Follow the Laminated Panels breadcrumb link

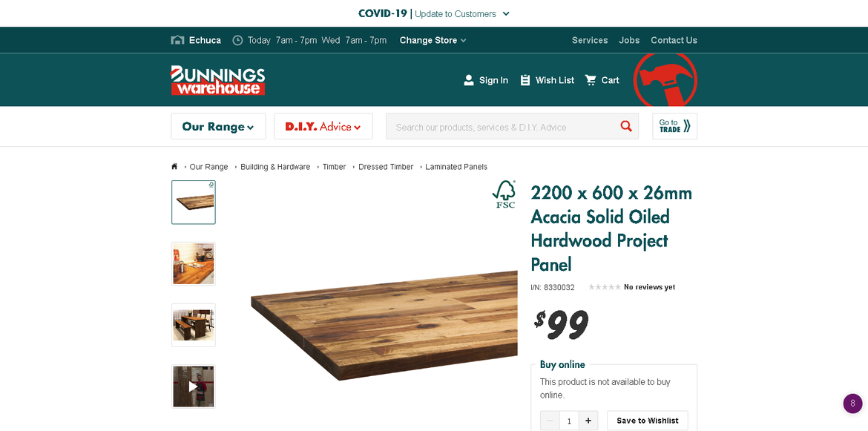click(x=456, y=166)
